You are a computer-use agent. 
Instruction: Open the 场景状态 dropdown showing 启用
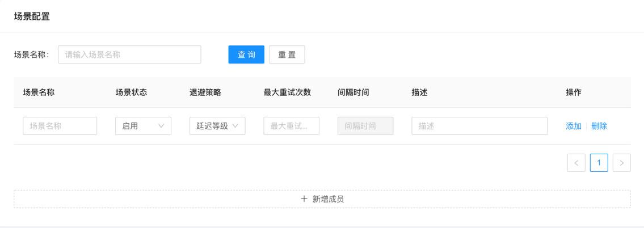click(143, 126)
